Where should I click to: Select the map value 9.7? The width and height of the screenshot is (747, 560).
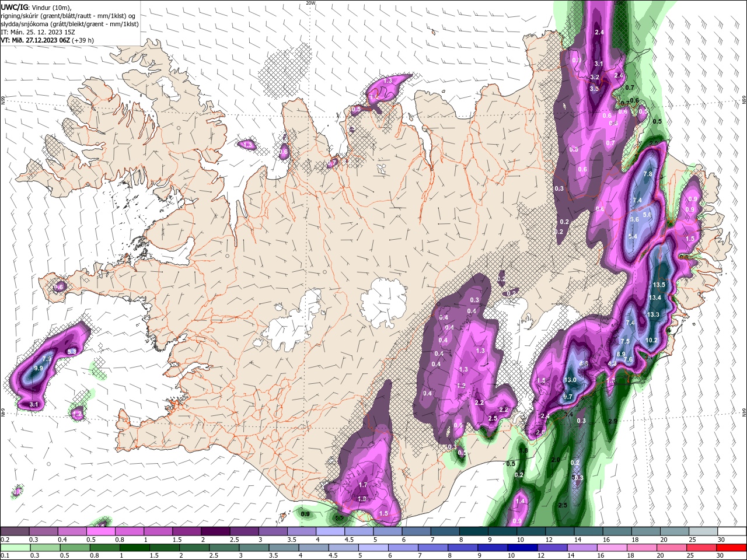tap(568, 397)
